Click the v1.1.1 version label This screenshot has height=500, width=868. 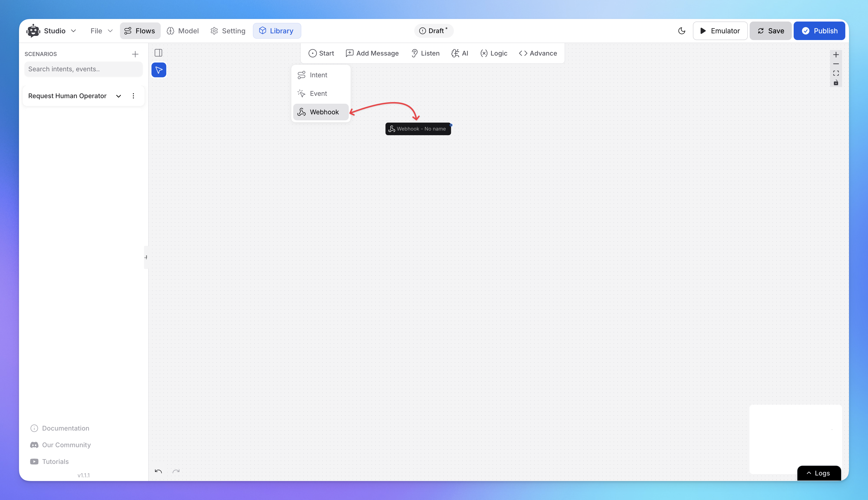83,476
